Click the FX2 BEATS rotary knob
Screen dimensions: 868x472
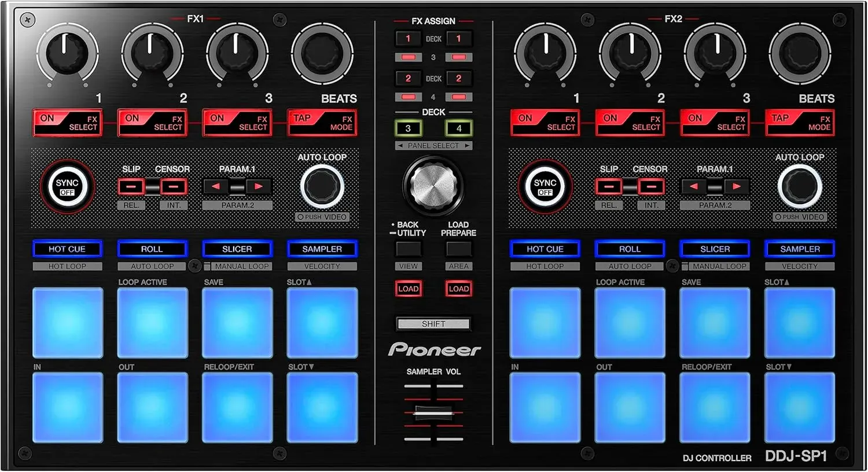click(x=800, y=53)
